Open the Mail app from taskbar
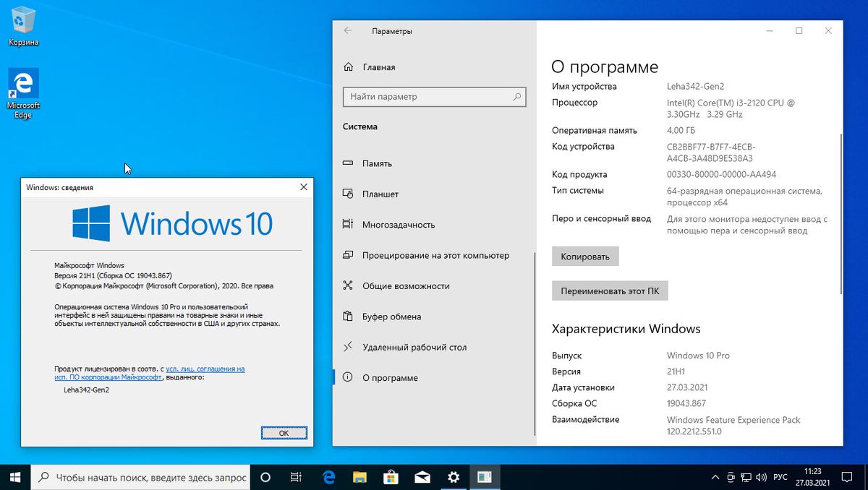Viewport: 868px width, 490px height. [422, 477]
